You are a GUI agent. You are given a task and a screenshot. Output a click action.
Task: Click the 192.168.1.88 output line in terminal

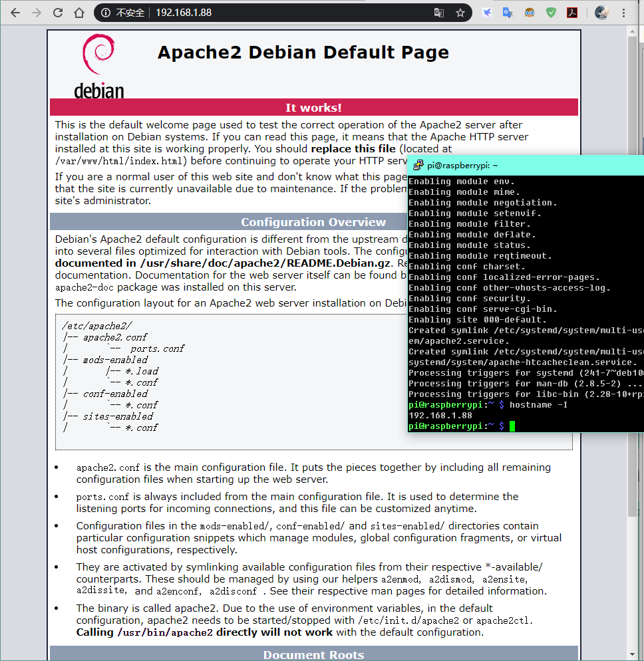440,415
